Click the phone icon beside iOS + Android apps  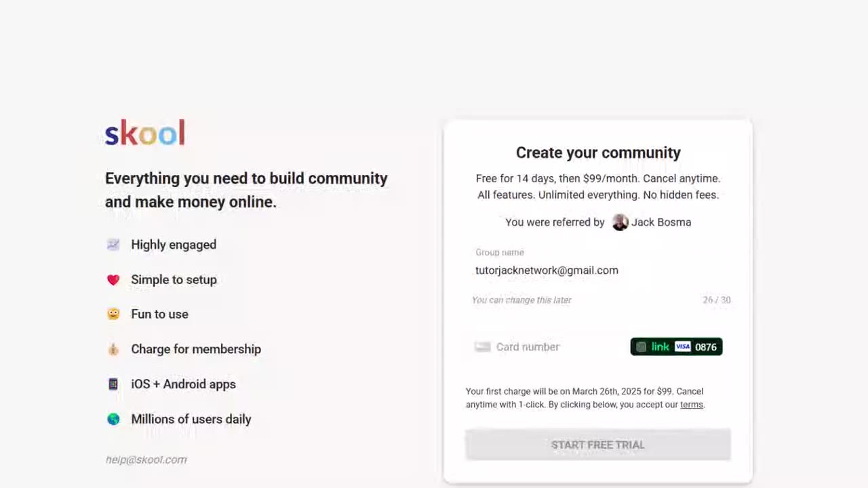click(113, 384)
